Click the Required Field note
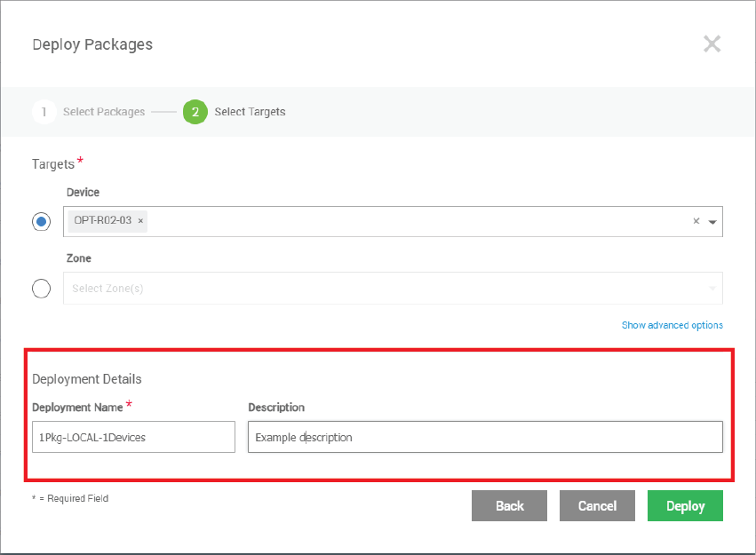This screenshot has height=555, width=756. pyautogui.click(x=70, y=498)
